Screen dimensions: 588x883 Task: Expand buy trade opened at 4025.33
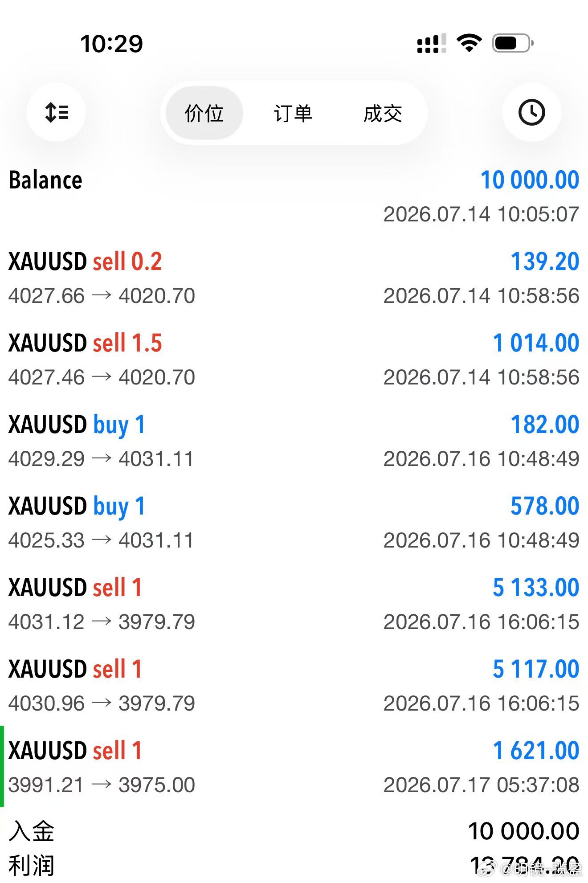[294, 523]
